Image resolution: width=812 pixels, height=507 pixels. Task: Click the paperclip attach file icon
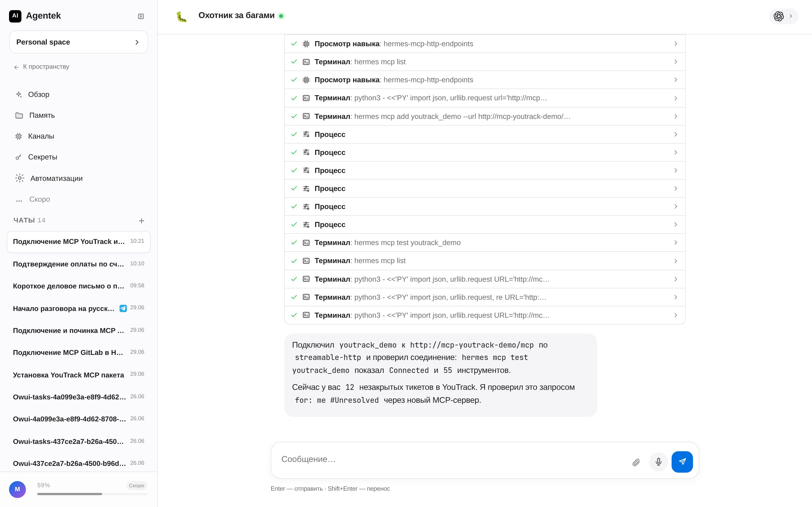636,462
